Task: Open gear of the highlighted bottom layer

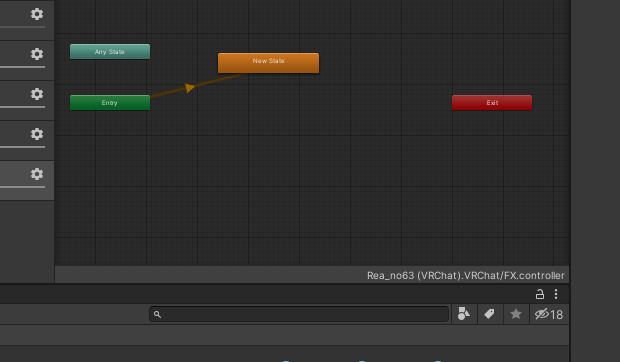Action: [37, 174]
